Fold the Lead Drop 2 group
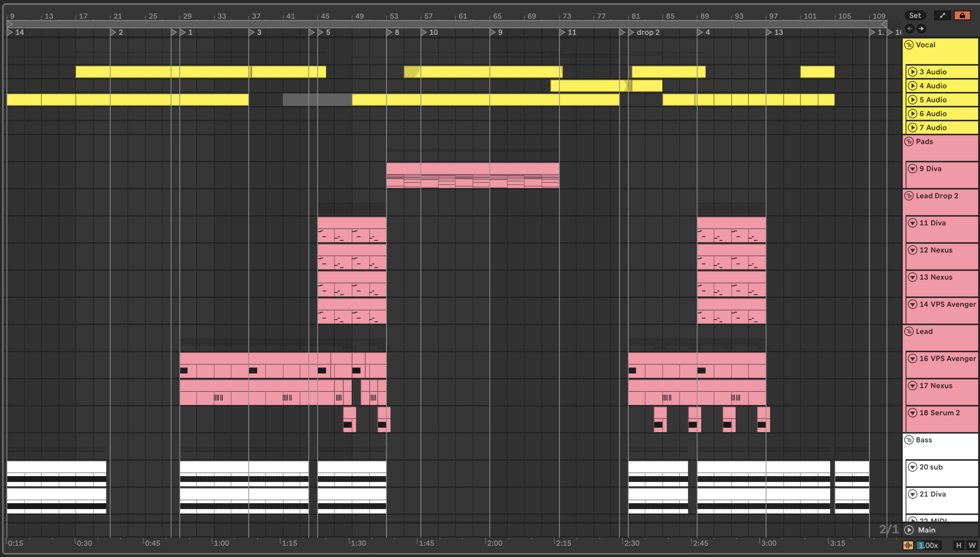Screen dimensions: 980x557 (x=909, y=196)
